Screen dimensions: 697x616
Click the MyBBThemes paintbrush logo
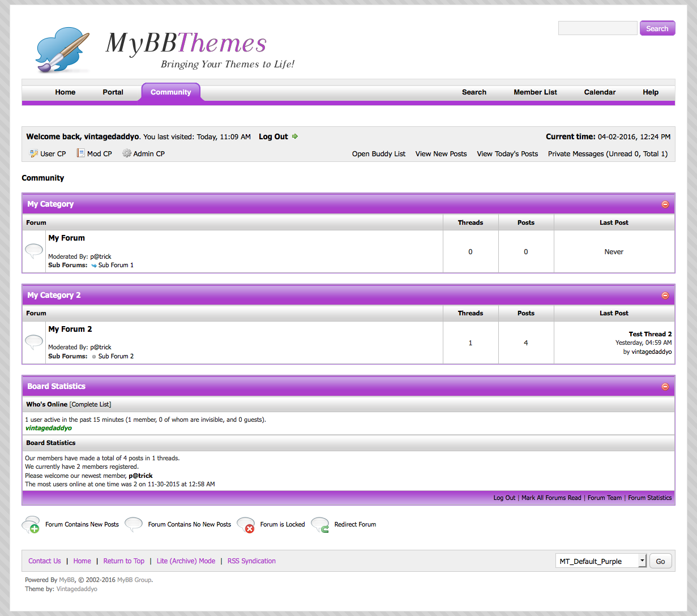[x=62, y=50]
